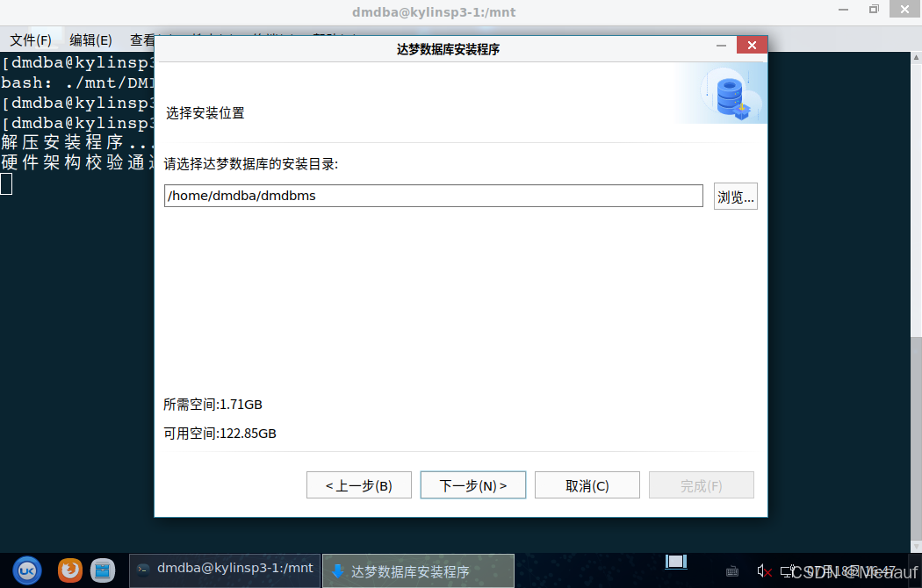The height and width of the screenshot is (588, 922).
Task: Click the keyboard tray icon
Action: pos(732,571)
